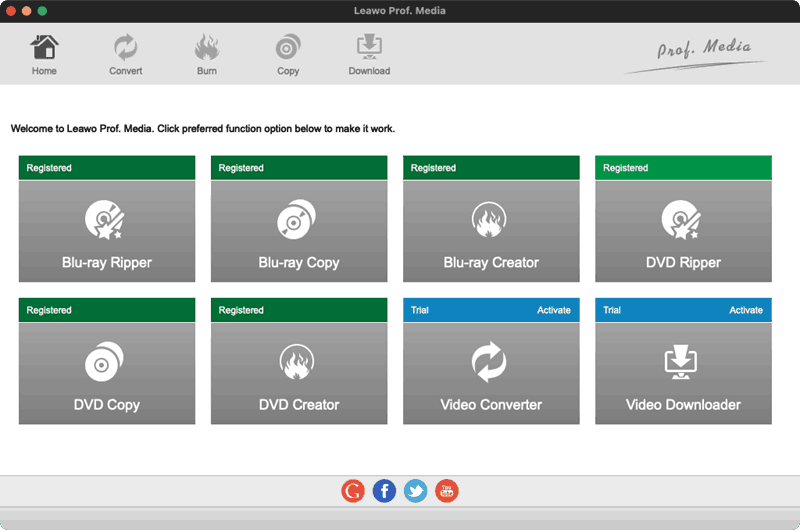The width and height of the screenshot is (800, 530).
Task: Open the Burn flame toolbar icon
Action: click(207, 47)
